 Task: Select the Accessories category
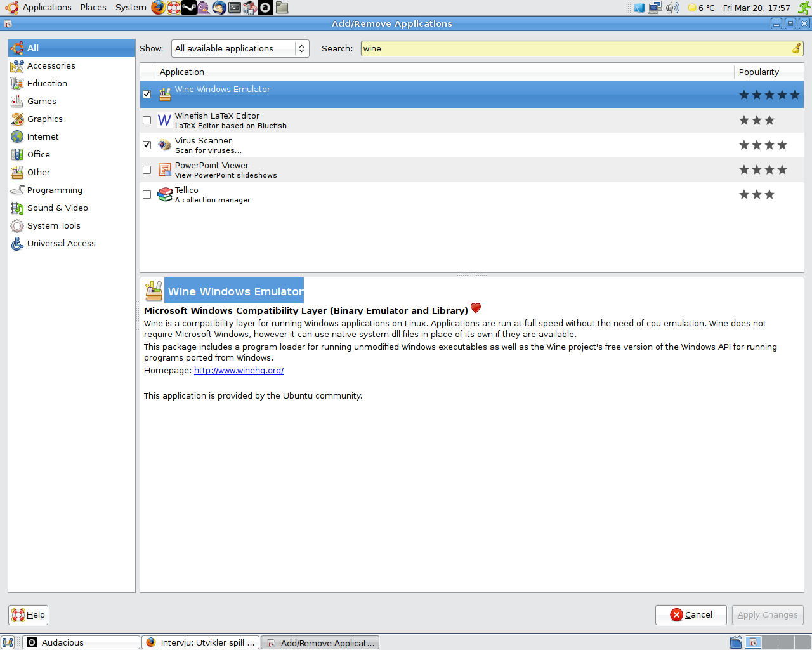tap(72, 65)
